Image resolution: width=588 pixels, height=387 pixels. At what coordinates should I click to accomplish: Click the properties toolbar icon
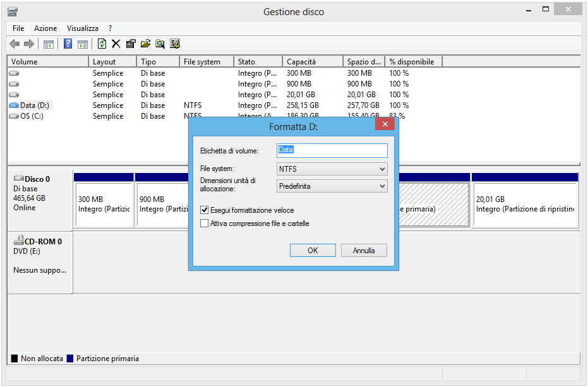(131, 44)
